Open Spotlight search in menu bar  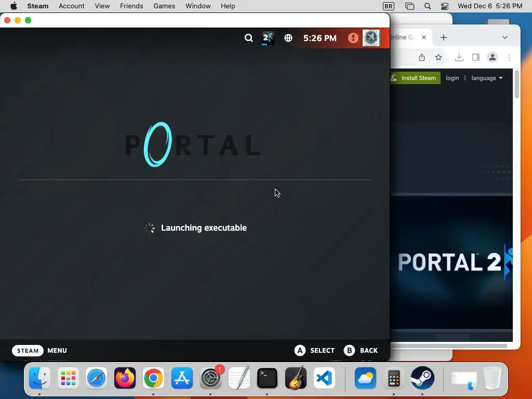[x=428, y=6]
